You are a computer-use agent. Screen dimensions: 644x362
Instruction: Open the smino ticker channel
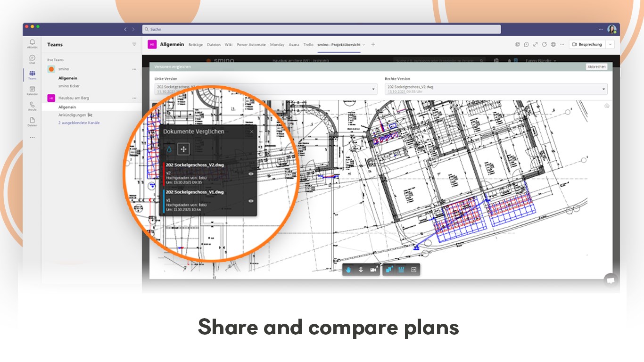(69, 86)
